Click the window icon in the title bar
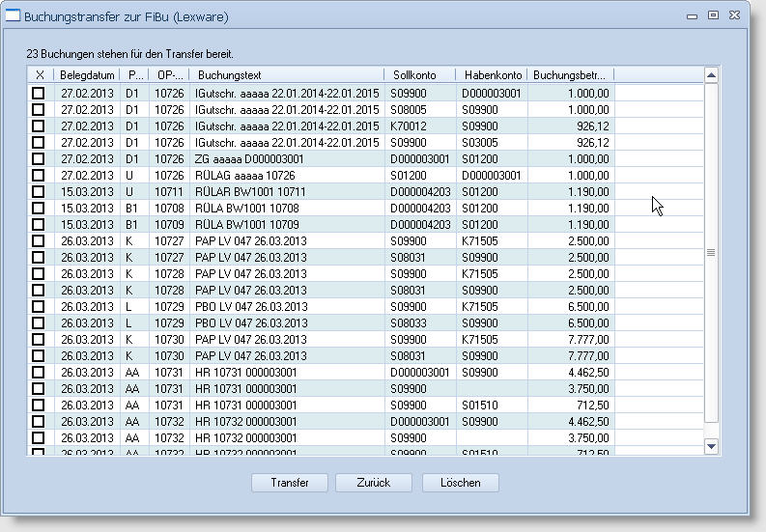The image size is (766, 532). (14, 16)
